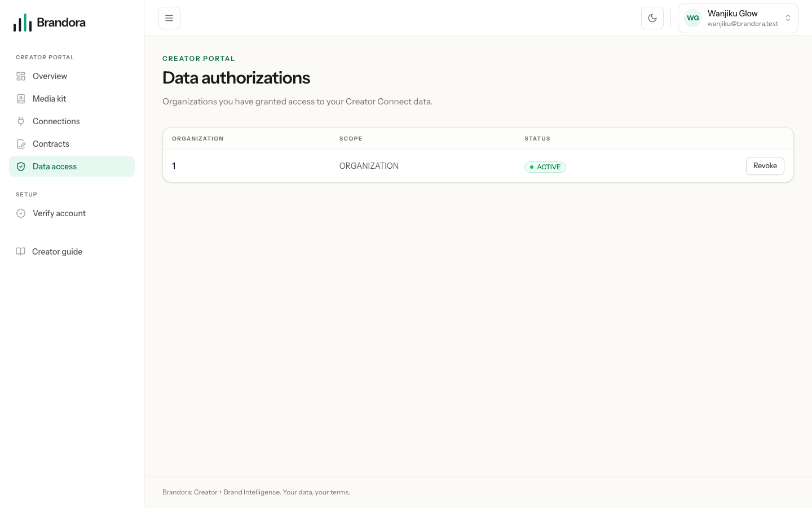Image resolution: width=812 pixels, height=508 pixels.
Task: Click the Brandora brand name
Action: pos(61,23)
